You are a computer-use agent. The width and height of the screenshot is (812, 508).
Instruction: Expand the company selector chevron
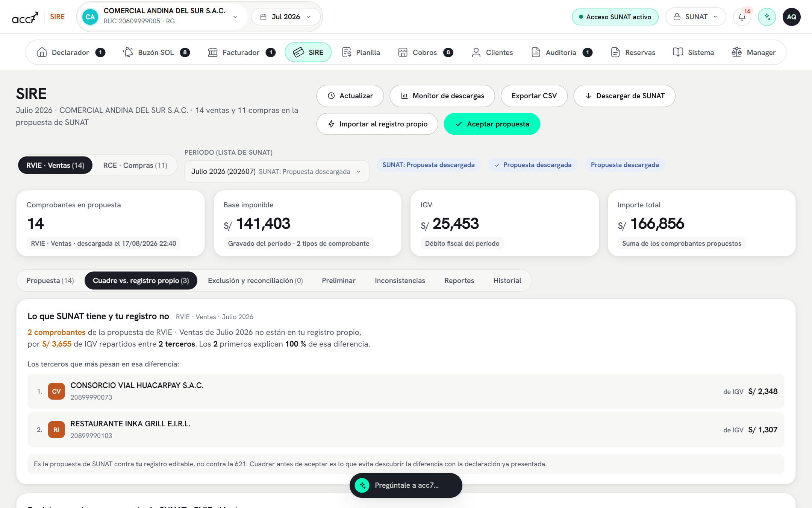click(x=235, y=17)
